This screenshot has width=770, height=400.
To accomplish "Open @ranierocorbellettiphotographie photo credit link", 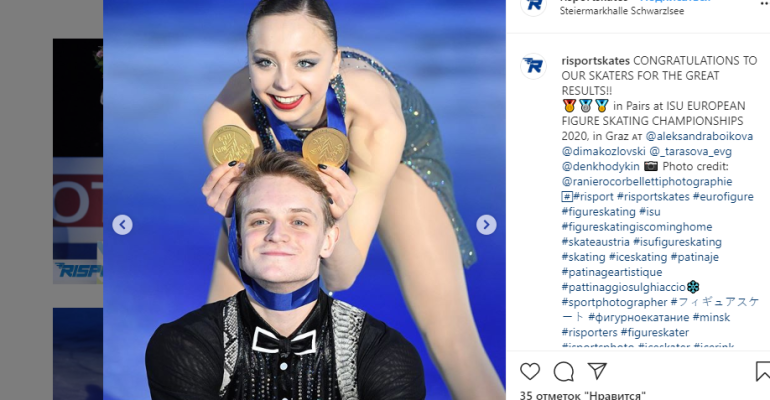I will click(x=647, y=182).
